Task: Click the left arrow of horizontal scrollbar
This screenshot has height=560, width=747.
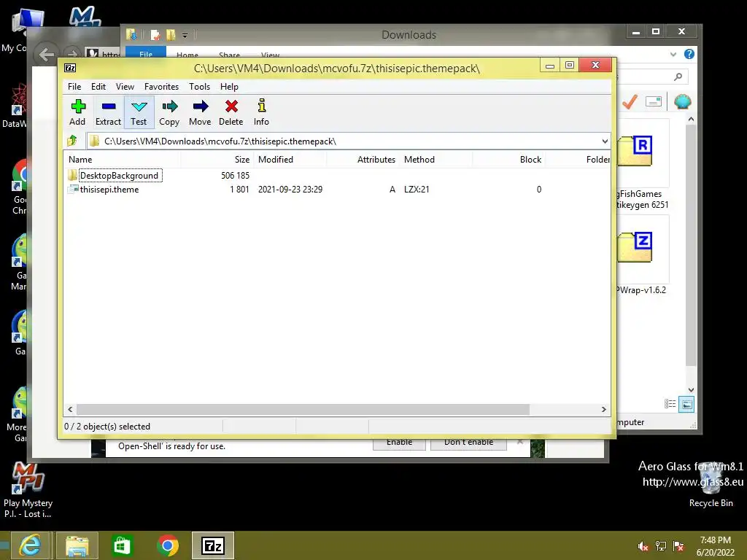Action: tap(71, 410)
